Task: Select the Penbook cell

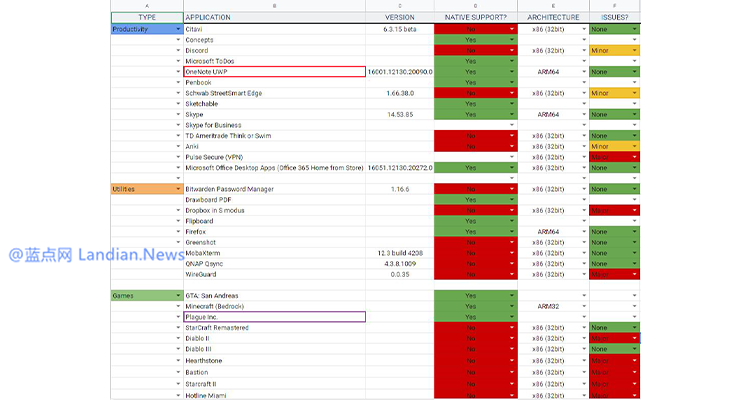Action: click(x=274, y=82)
